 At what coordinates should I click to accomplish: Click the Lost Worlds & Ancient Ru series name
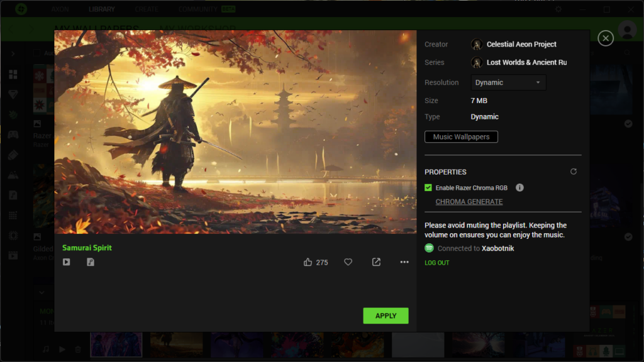pyautogui.click(x=526, y=62)
